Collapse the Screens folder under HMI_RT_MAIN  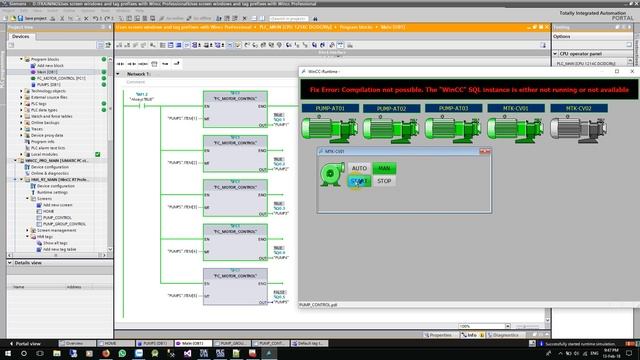28,198
